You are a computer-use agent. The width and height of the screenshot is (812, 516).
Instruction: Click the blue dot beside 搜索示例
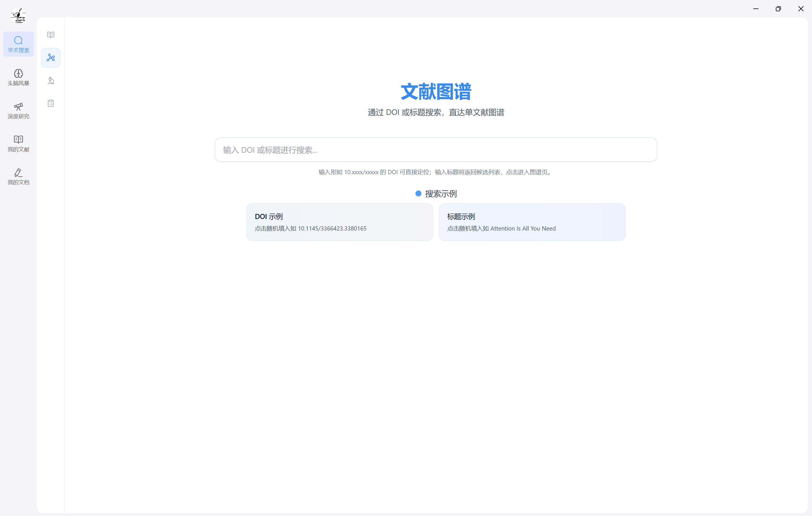pyautogui.click(x=418, y=193)
